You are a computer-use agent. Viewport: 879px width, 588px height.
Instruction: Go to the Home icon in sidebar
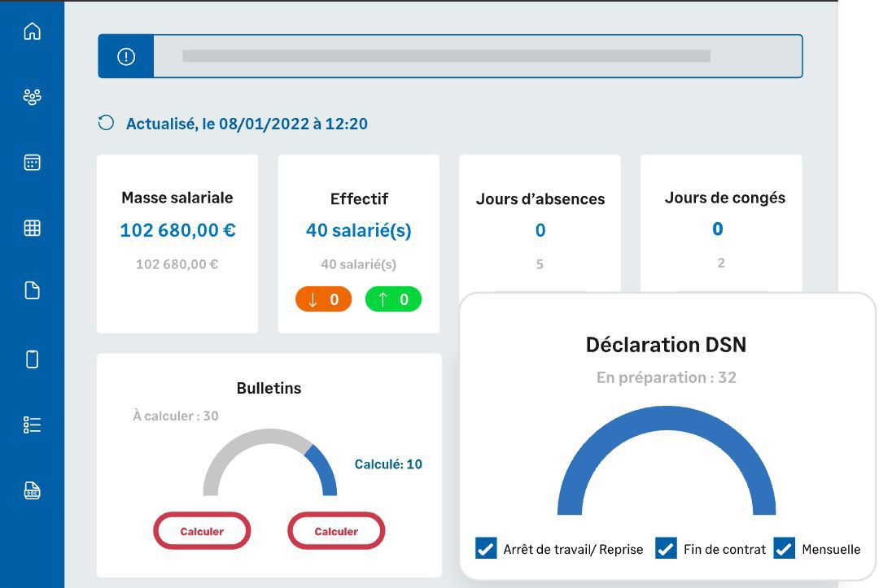32,32
